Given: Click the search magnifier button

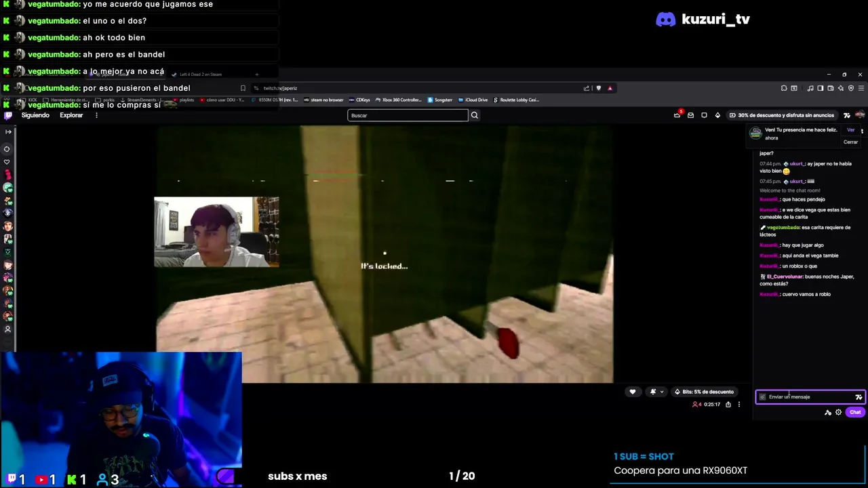Looking at the screenshot, I should [475, 115].
